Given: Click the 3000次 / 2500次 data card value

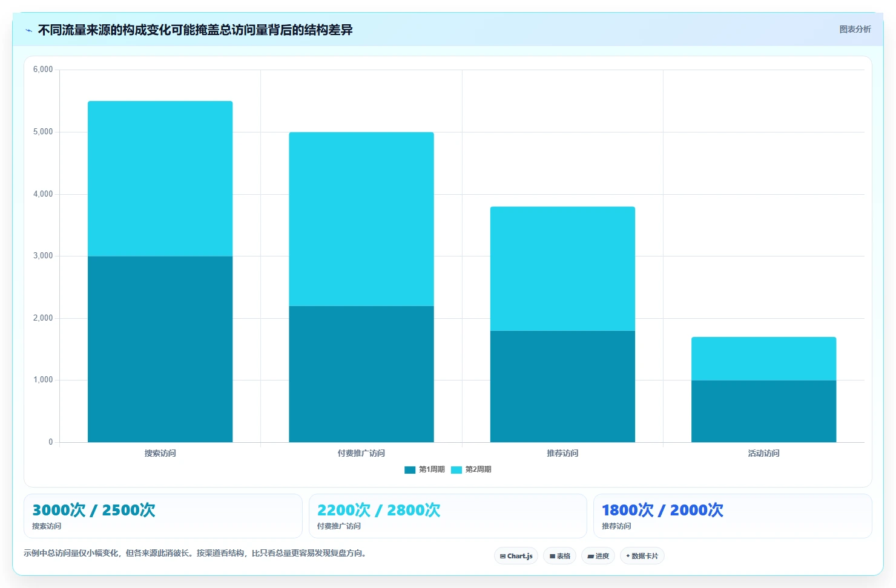Looking at the screenshot, I should click(x=94, y=510).
